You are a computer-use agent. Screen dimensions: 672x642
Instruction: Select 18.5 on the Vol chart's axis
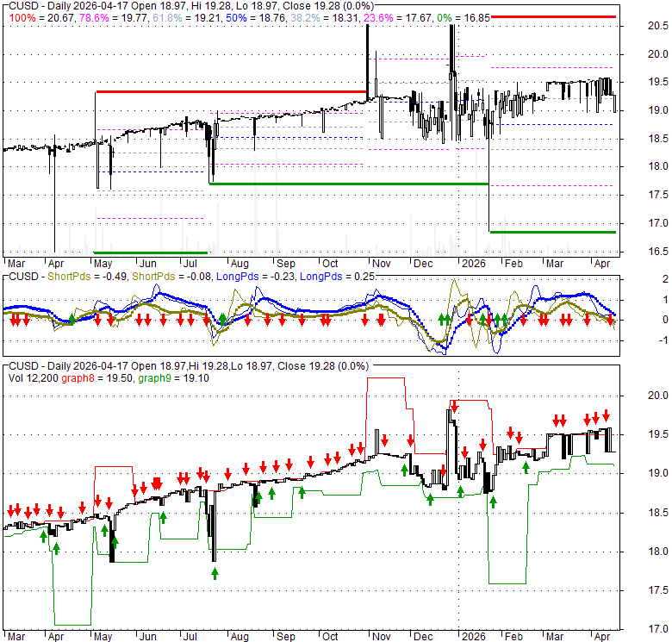point(657,513)
